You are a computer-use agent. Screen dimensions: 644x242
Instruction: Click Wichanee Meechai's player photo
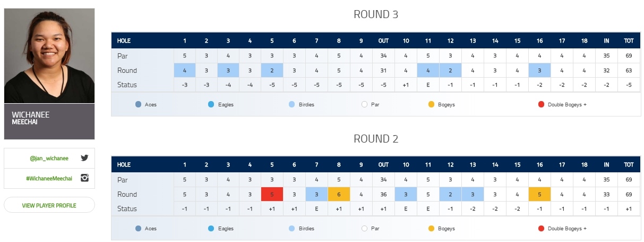click(x=49, y=55)
